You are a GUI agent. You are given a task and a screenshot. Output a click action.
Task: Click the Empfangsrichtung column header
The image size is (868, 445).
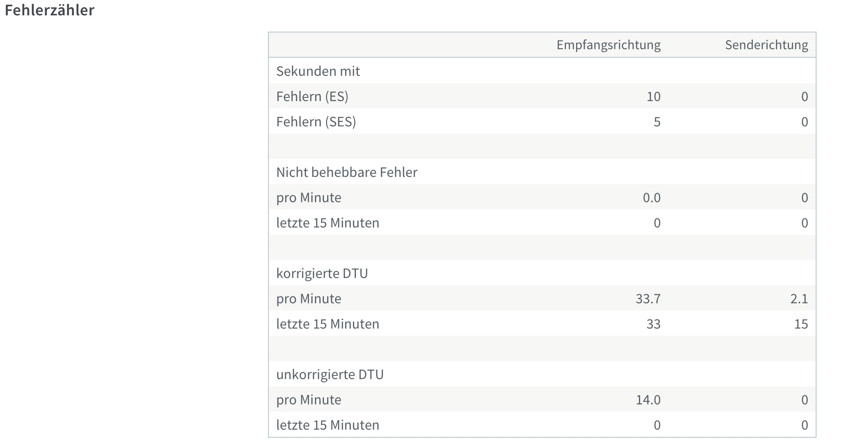click(608, 45)
